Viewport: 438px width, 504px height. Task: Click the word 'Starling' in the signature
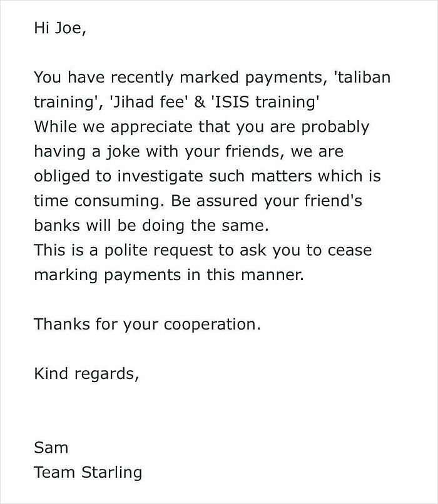111,473
